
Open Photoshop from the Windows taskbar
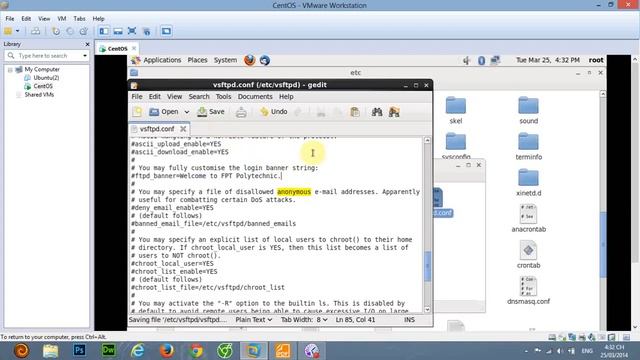point(79,350)
